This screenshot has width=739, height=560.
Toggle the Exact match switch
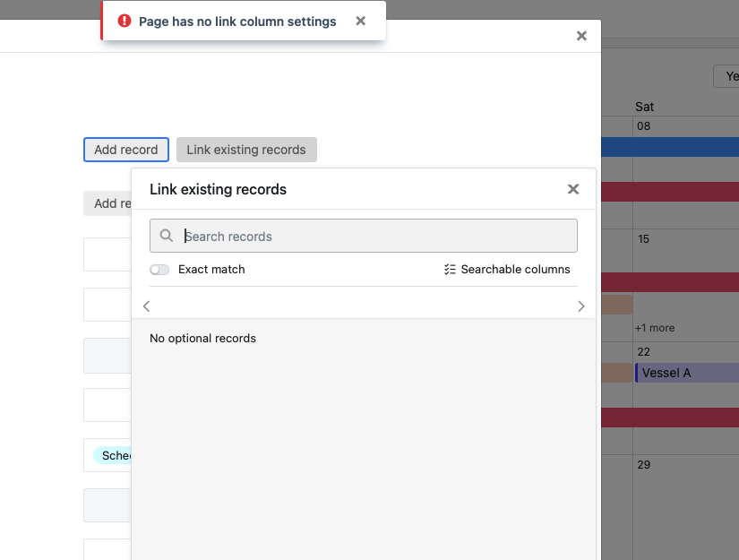tap(159, 270)
